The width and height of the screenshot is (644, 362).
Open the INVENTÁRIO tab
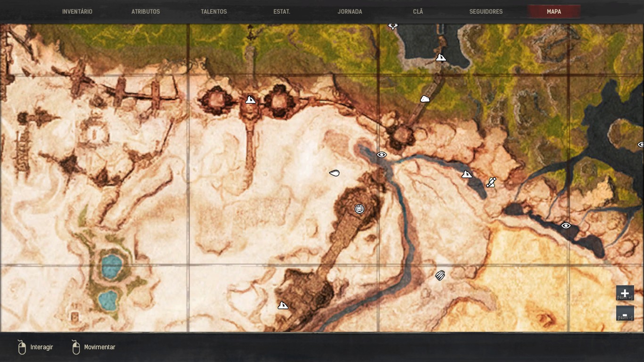[x=77, y=11]
